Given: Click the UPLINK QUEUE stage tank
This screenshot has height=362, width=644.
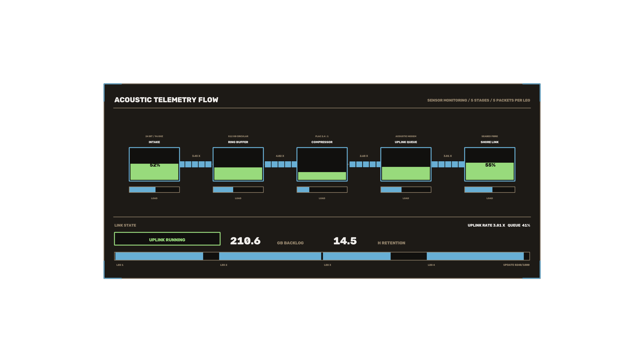Looking at the screenshot, I should [406, 164].
